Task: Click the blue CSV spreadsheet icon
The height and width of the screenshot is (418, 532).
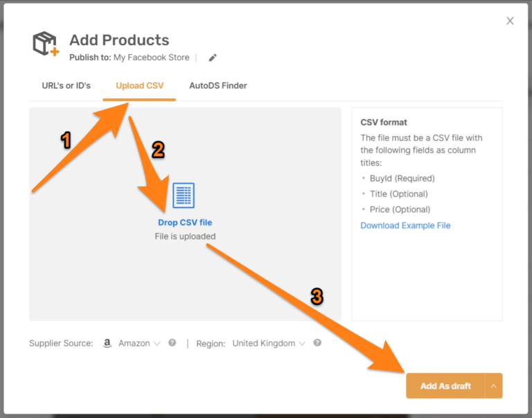Action: [184, 195]
